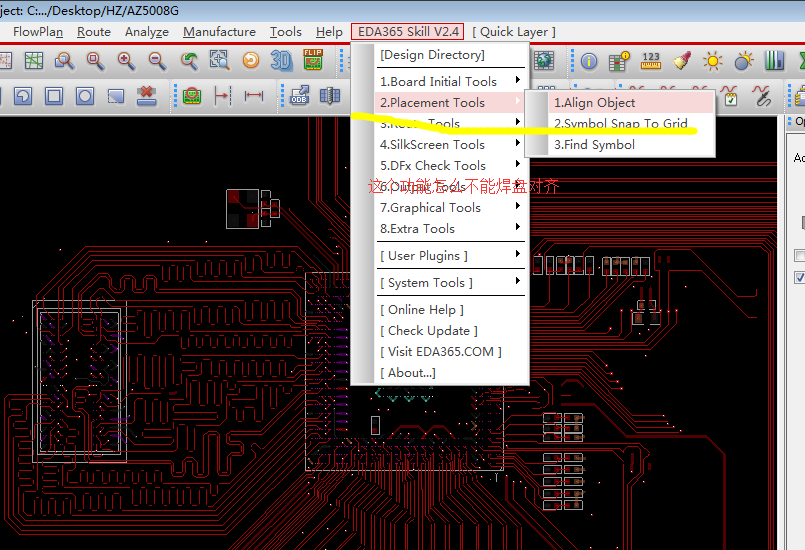Expand the 2.Placement Tools submenu
This screenshot has width=805, height=550.
450,103
